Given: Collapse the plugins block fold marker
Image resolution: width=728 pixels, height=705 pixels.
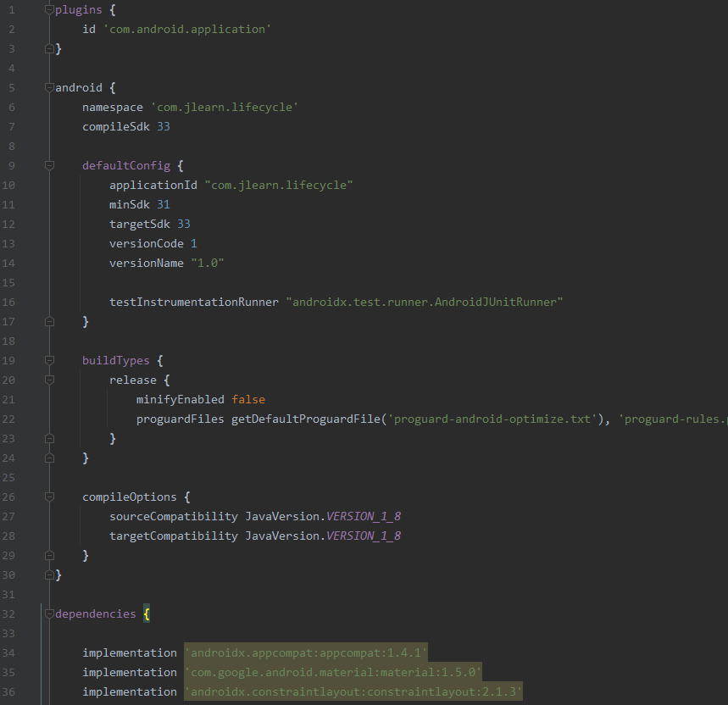Looking at the screenshot, I should click(x=49, y=10).
